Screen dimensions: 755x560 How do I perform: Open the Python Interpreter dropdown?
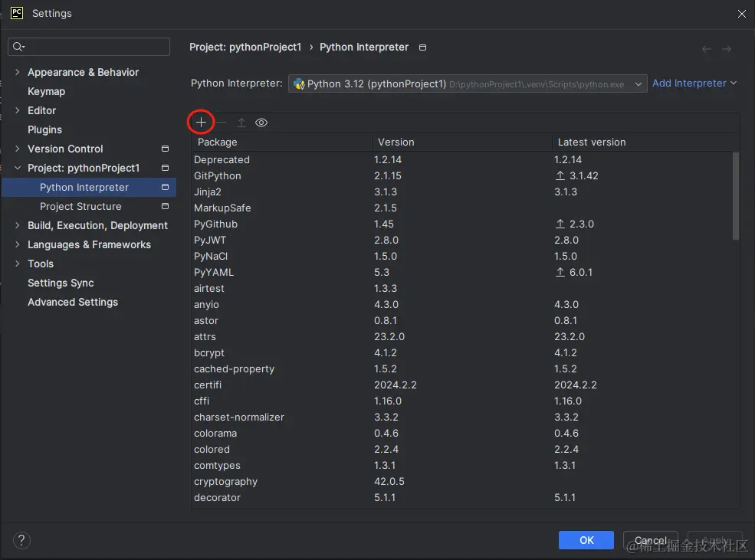(x=468, y=84)
